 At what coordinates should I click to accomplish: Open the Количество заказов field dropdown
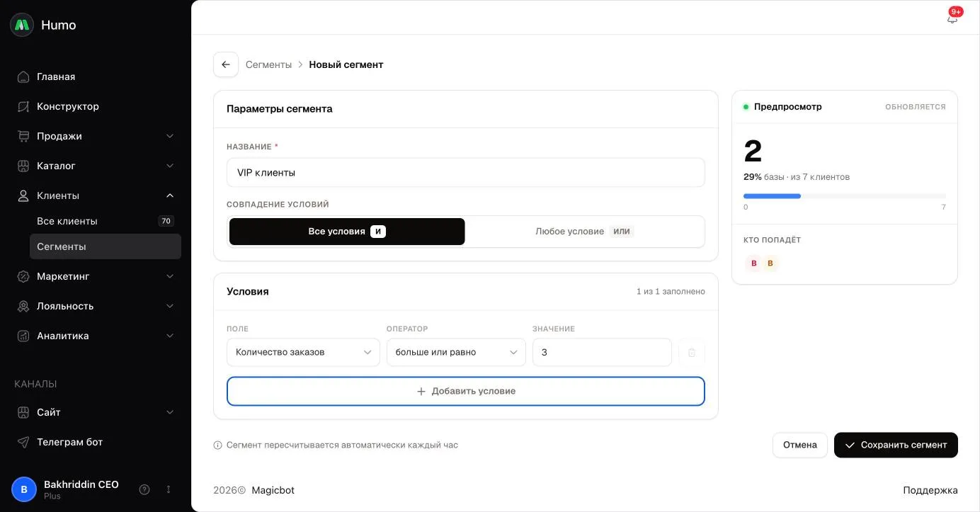tap(303, 352)
